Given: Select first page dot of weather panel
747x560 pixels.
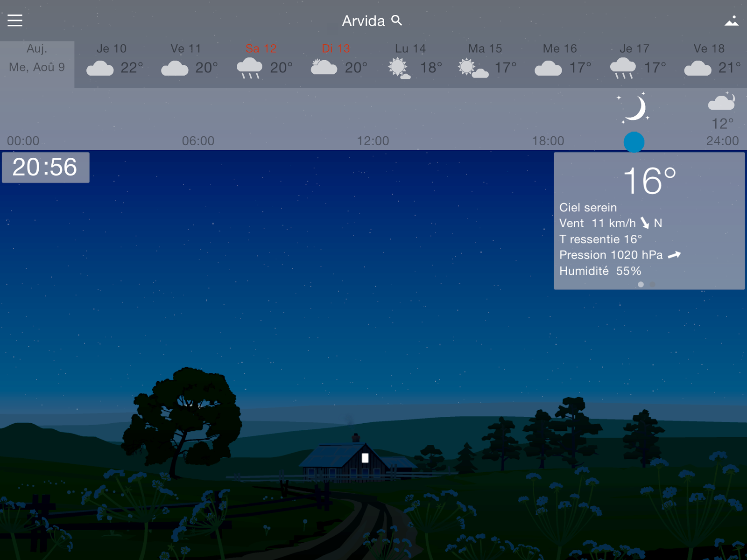Looking at the screenshot, I should point(641,284).
